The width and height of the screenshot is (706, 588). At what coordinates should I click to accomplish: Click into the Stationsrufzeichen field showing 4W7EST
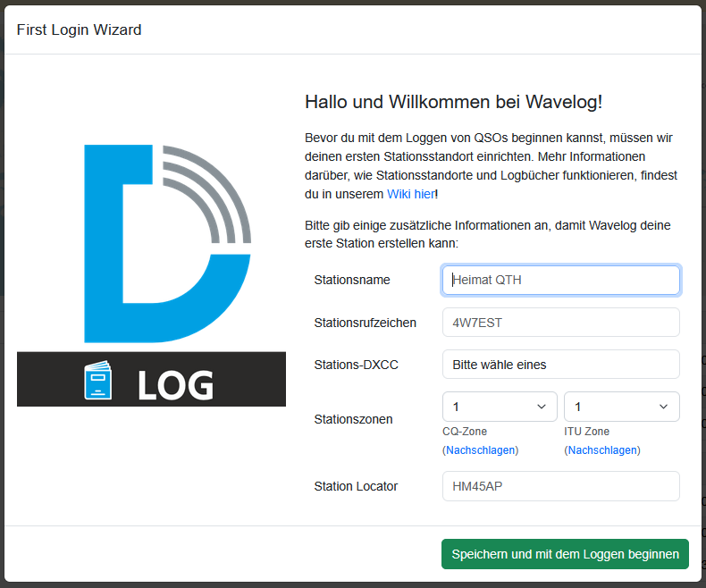point(560,323)
